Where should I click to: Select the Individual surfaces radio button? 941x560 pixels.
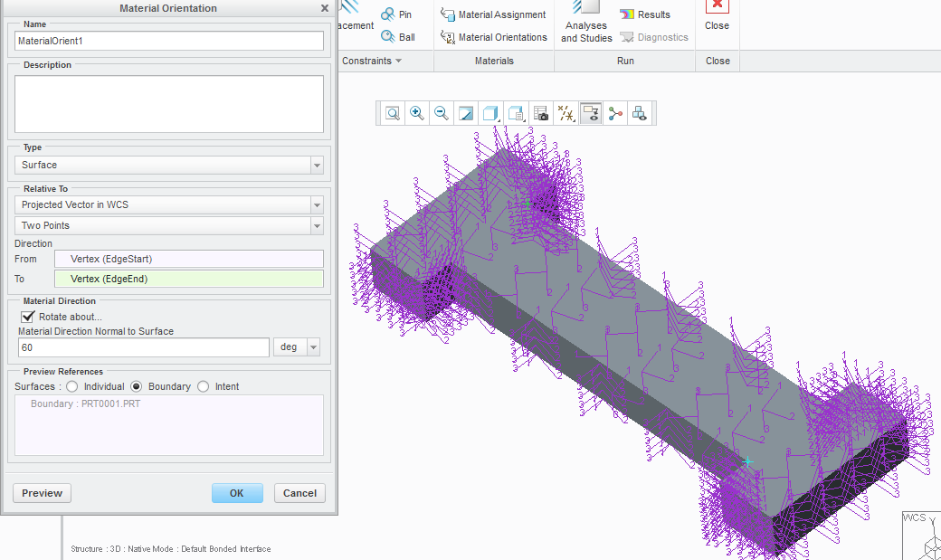[72, 386]
